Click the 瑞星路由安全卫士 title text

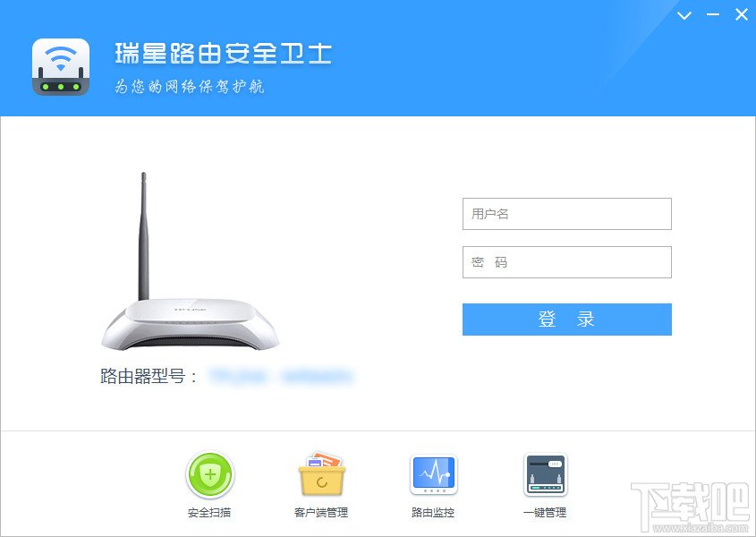tap(224, 54)
